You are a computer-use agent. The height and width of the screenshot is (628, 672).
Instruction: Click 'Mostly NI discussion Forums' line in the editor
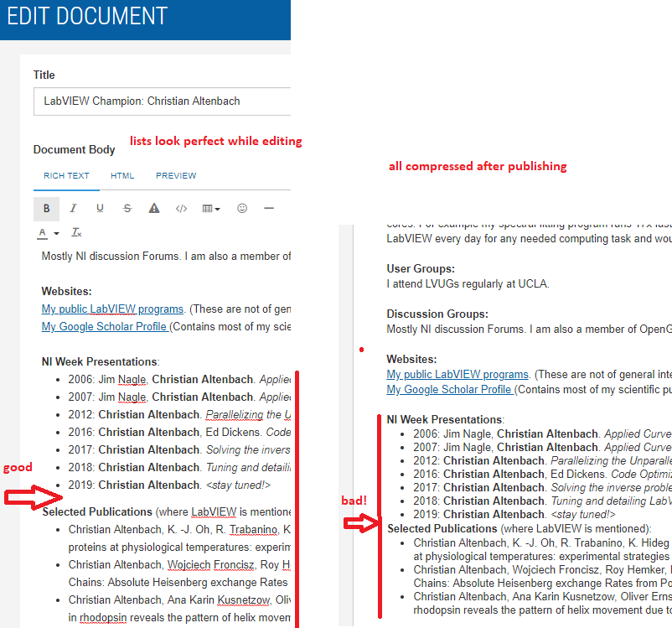(166, 256)
